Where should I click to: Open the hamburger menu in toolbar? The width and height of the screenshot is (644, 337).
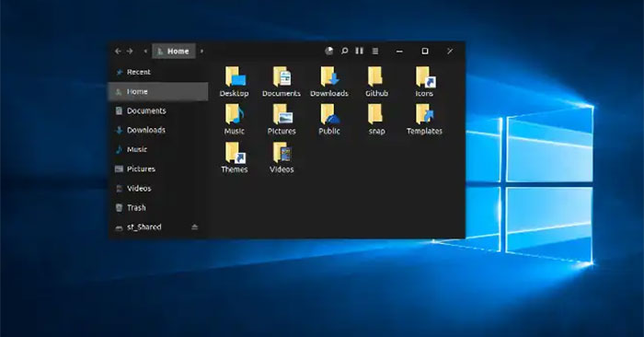pos(375,51)
